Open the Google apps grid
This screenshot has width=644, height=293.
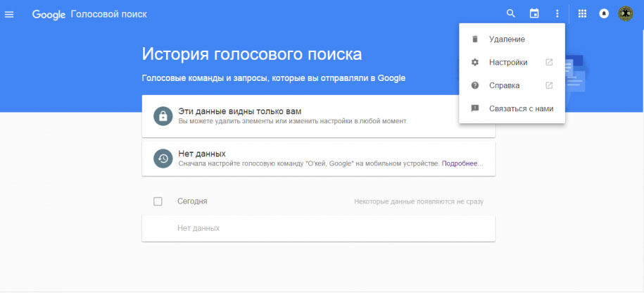(582, 13)
